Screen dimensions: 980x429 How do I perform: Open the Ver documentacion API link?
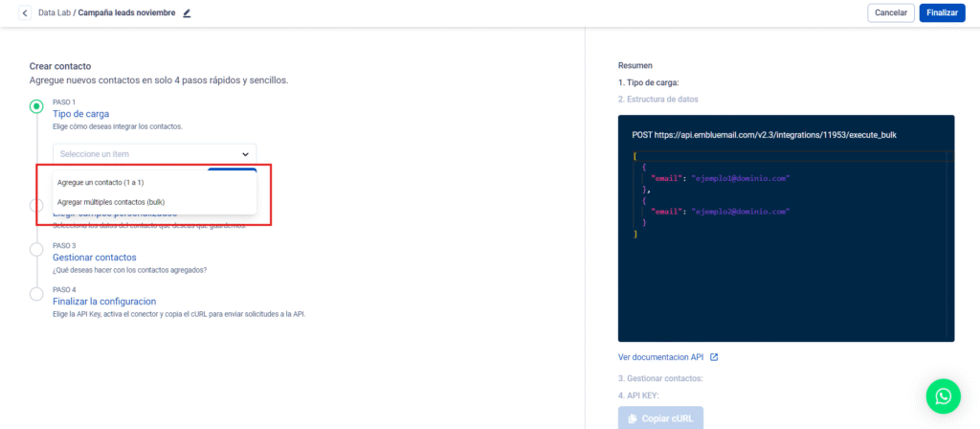(661, 357)
